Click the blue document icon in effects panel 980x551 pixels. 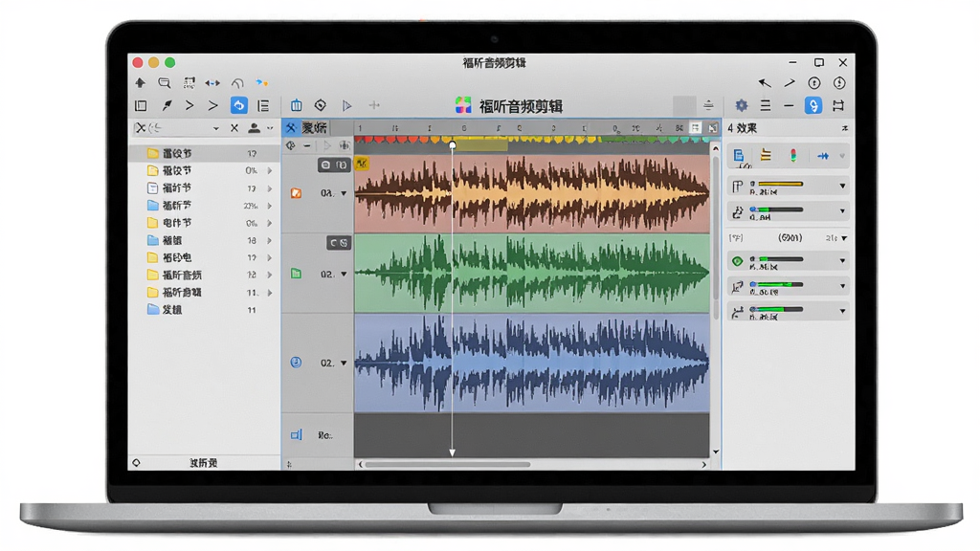pyautogui.click(x=739, y=156)
